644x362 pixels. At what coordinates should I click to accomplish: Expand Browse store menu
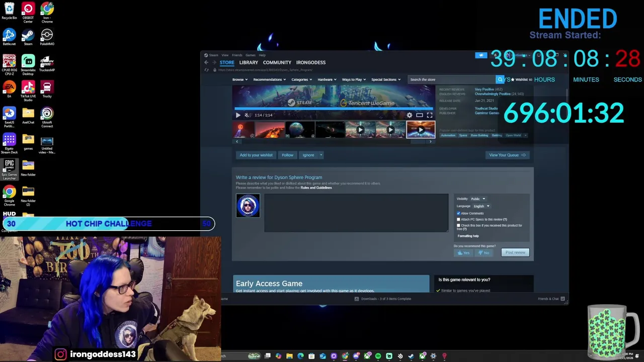(239, 79)
